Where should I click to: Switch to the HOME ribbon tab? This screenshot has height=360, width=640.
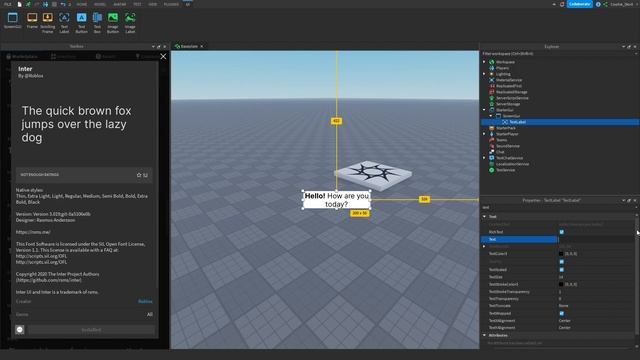pyautogui.click(x=82, y=4)
